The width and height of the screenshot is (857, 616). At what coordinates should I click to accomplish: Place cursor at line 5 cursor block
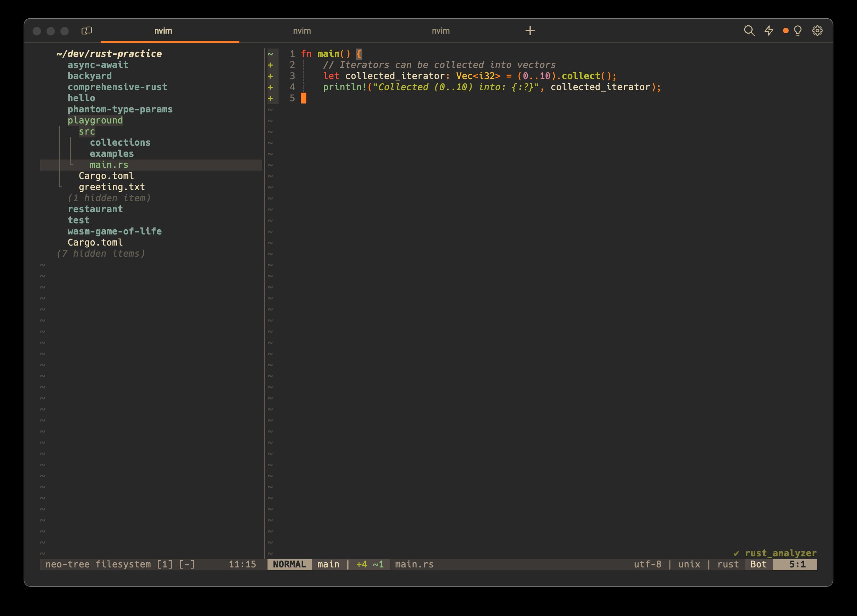coord(304,98)
